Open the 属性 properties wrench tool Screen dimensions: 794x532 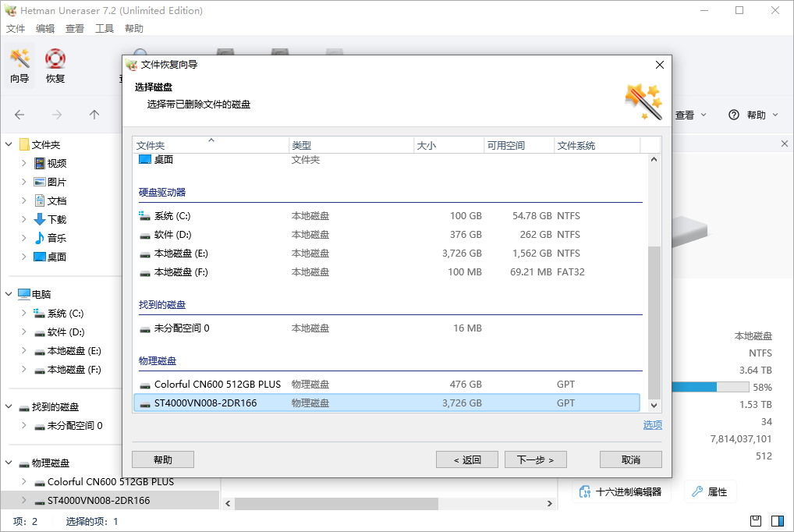[x=710, y=491]
